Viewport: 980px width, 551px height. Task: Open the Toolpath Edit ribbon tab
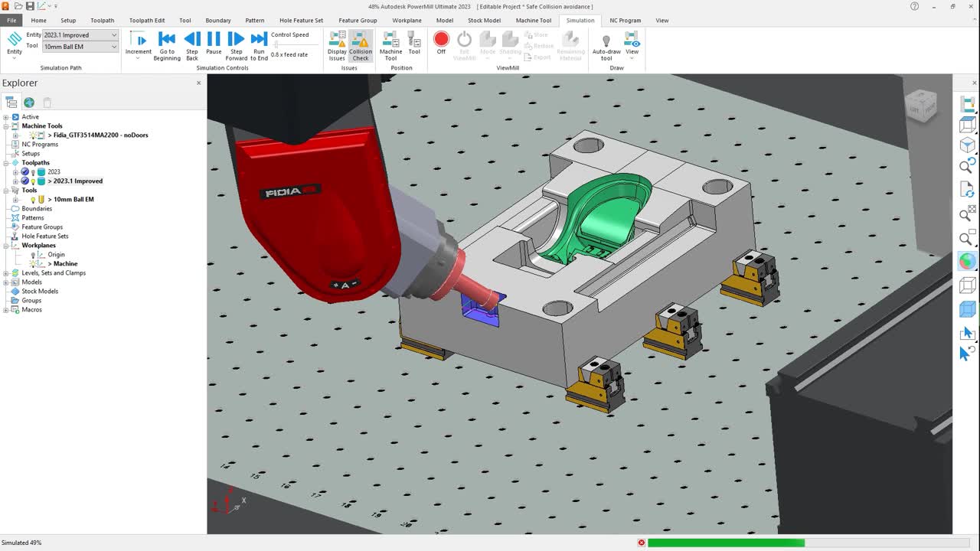[x=147, y=21]
